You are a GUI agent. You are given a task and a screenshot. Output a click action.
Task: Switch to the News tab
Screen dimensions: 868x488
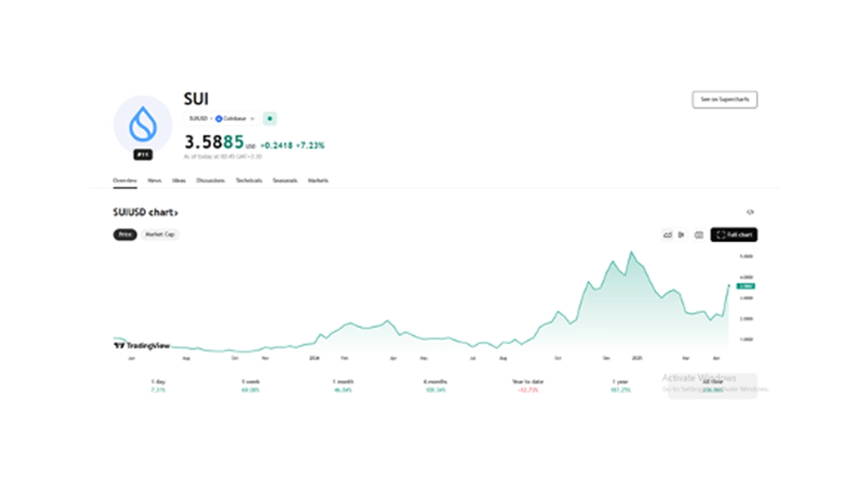point(155,181)
